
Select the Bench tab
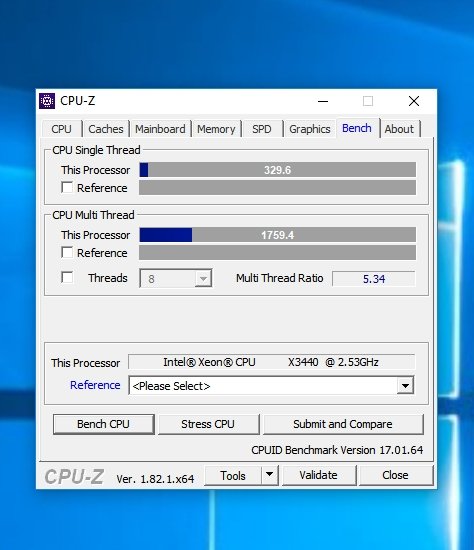coord(357,128)
